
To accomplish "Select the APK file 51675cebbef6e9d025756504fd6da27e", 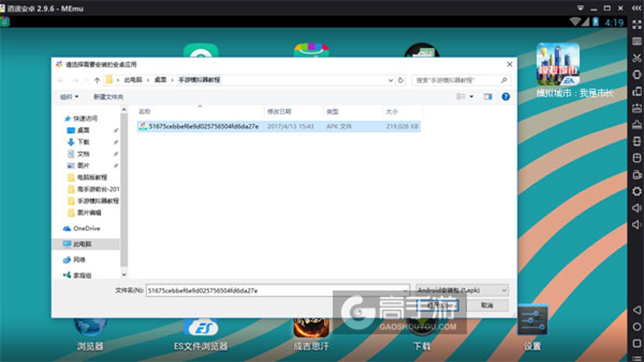I will 279,127.
